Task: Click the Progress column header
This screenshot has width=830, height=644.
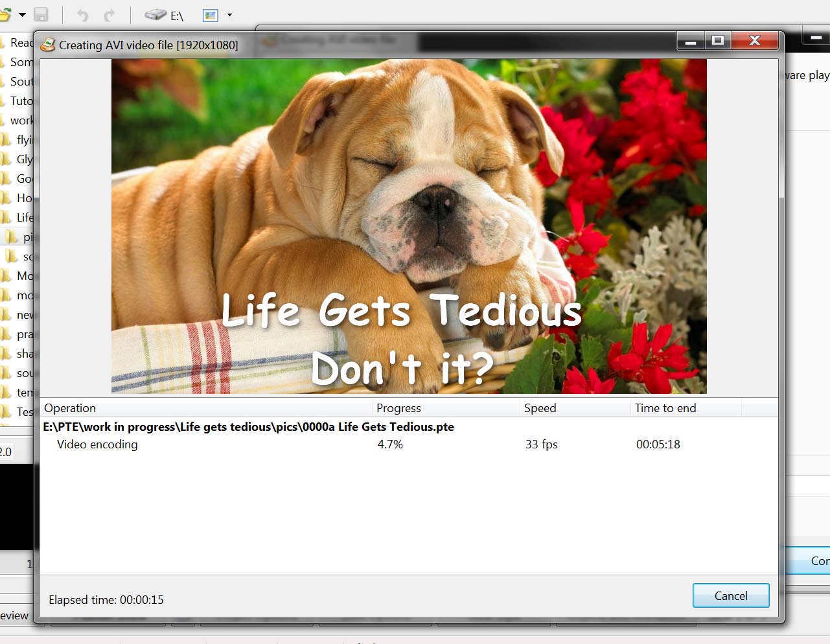Action: [x=398, y=408]
